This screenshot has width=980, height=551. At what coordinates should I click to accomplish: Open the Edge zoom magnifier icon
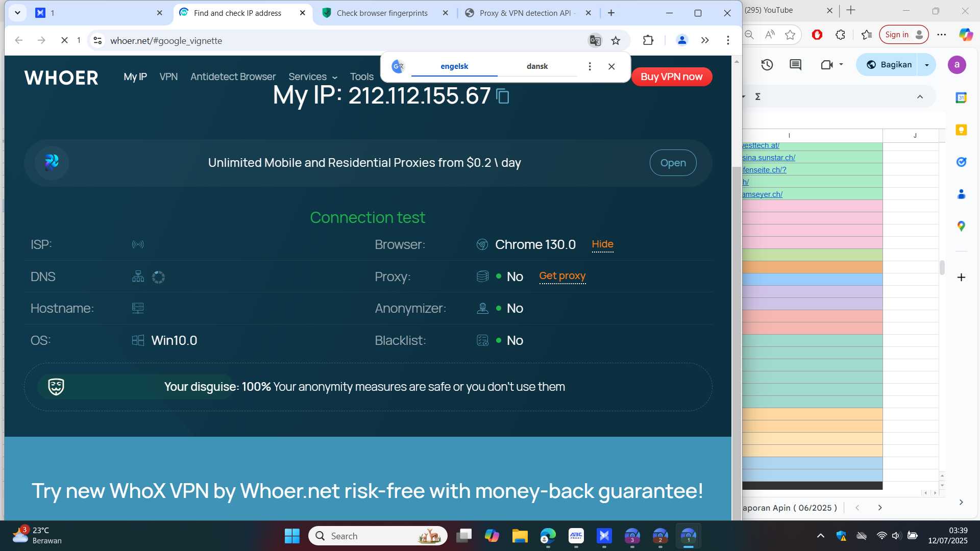pos(749,35)
